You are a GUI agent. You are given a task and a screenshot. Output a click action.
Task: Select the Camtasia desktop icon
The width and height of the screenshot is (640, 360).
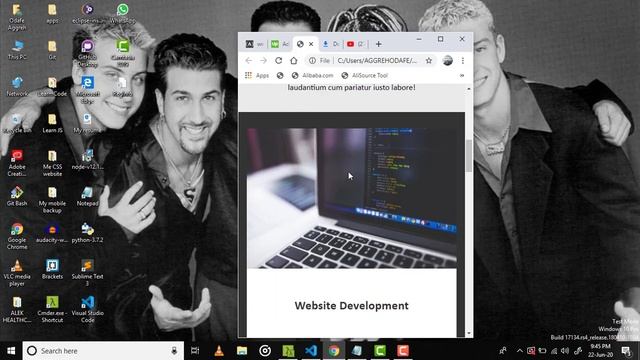(122, 53)
